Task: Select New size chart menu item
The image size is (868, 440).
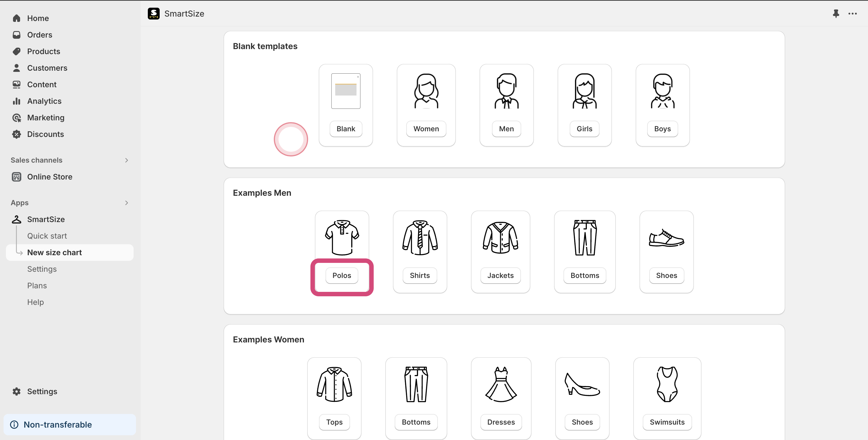Action: tap(70, 252)
